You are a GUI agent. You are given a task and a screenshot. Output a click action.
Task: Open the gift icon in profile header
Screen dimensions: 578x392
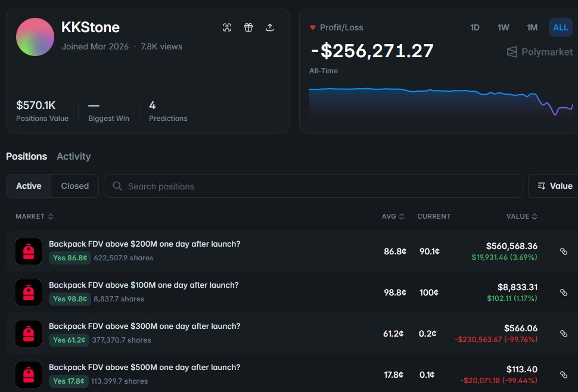point(248,27)
